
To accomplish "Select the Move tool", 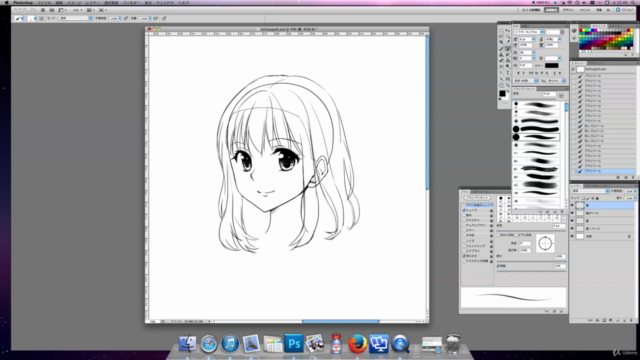I will point(508,31).
